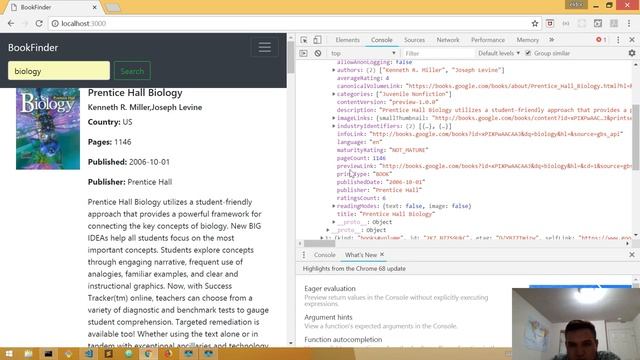Select the drawer Console tab
Image resolution: width=640 pixels, height=360 pixels.
pyautogui.click(x=324, y=255)
